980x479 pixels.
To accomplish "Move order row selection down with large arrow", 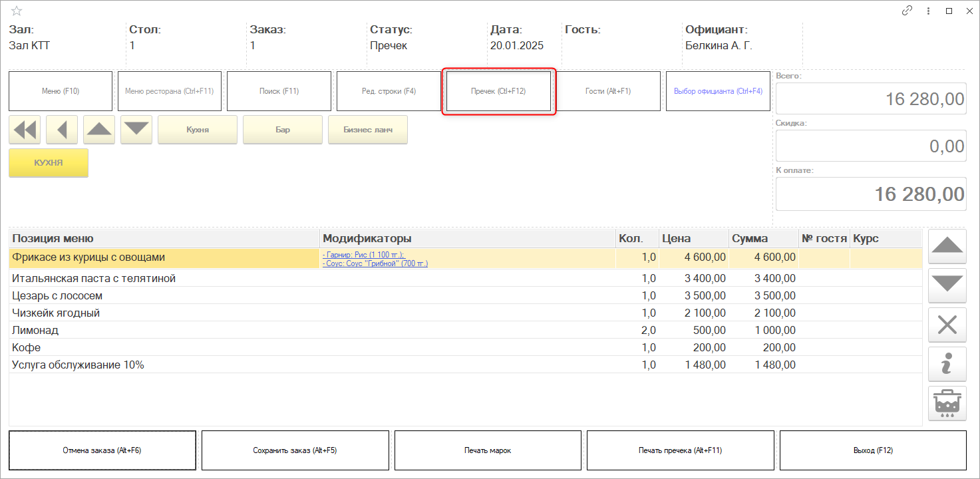I will [x=947, y=285].
